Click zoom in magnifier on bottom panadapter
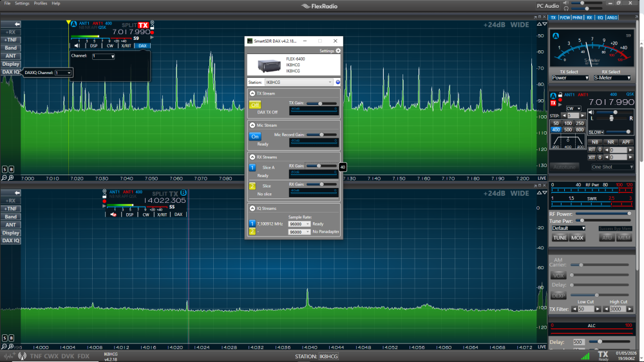644x362 pixels. point(11,347)
